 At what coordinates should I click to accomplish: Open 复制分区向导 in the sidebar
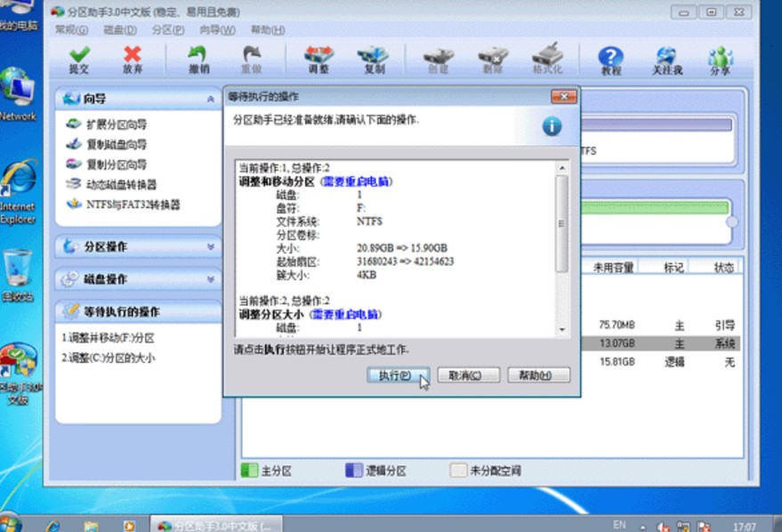coord(106,164)
